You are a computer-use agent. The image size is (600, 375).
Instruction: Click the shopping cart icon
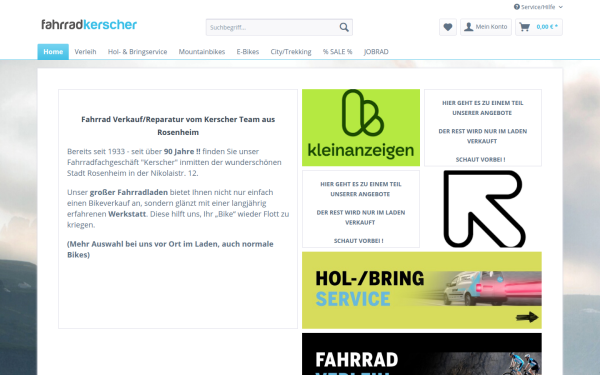tap(525, 27)
